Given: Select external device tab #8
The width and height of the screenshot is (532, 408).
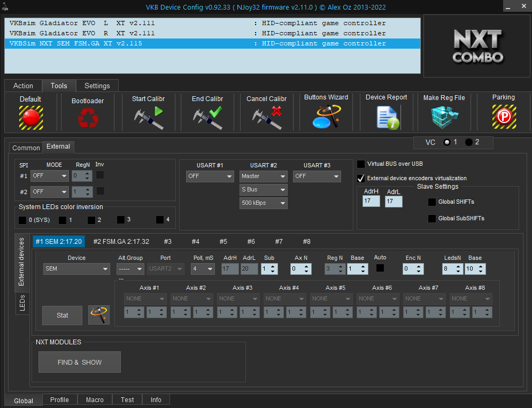Looking at the screenshot, I should pyautogui.click(x=307, y=242).
